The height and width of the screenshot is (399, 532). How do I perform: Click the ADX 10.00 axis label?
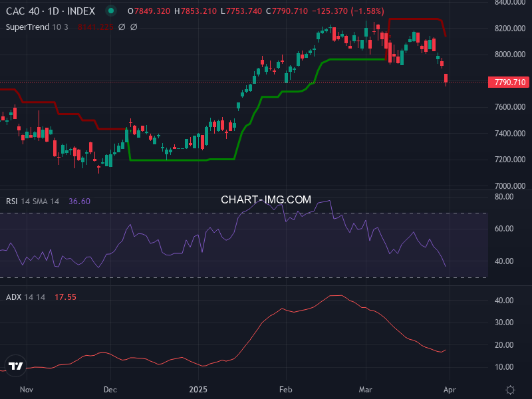504,367
